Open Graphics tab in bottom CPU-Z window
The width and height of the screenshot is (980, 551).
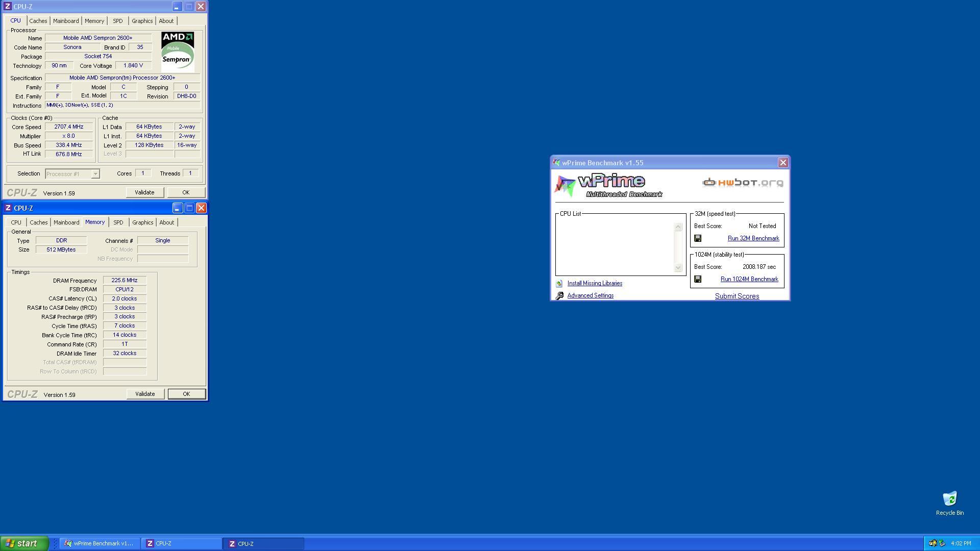pyautogui.click(x=142, y=222)
